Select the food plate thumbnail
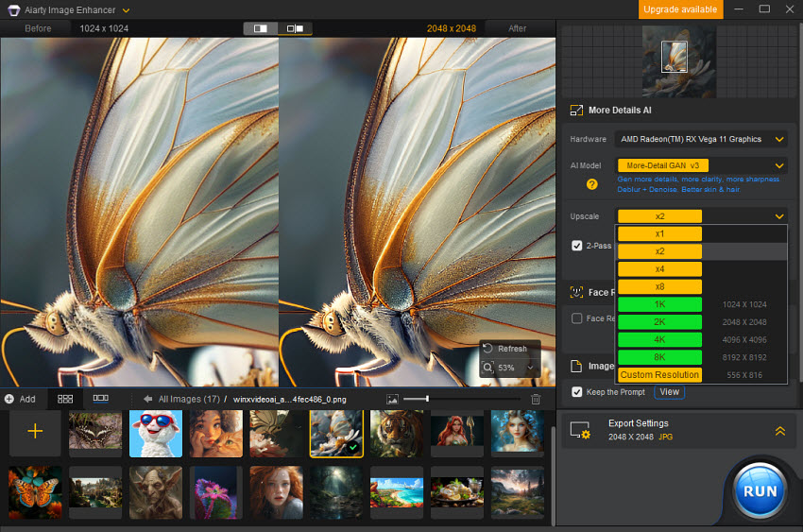The image size is (803, 532). pos(457,492)
